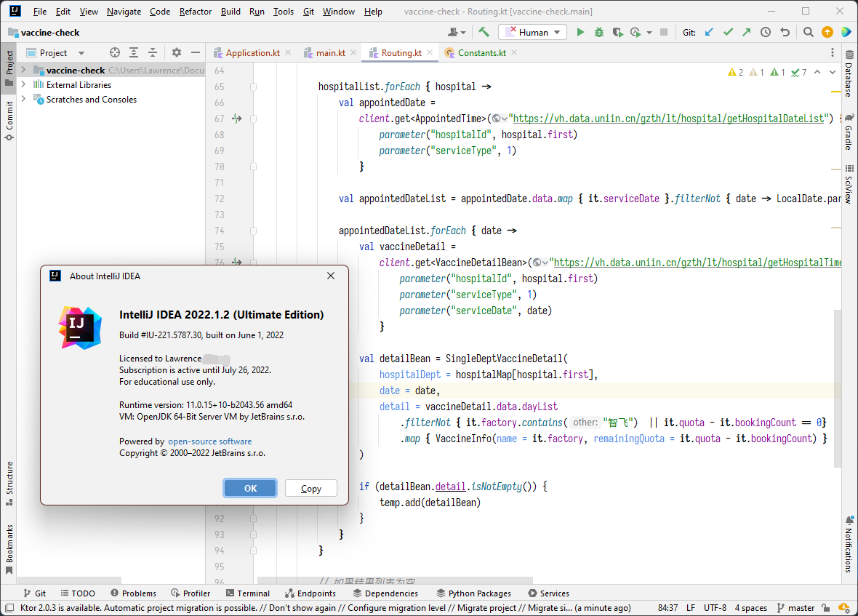Open Git Show History clock icon
This screenshot has width=858, height=616.
[766, 32]
